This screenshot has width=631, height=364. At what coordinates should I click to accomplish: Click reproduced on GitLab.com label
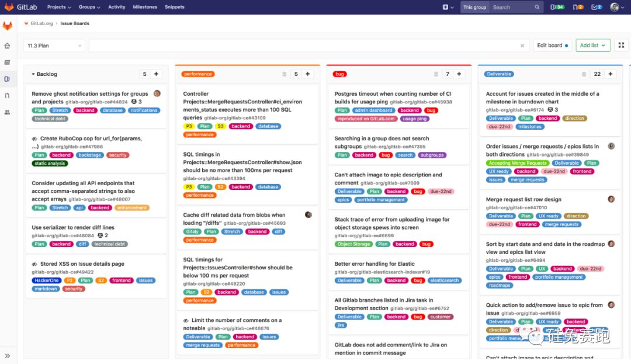(x=366, y=119)
